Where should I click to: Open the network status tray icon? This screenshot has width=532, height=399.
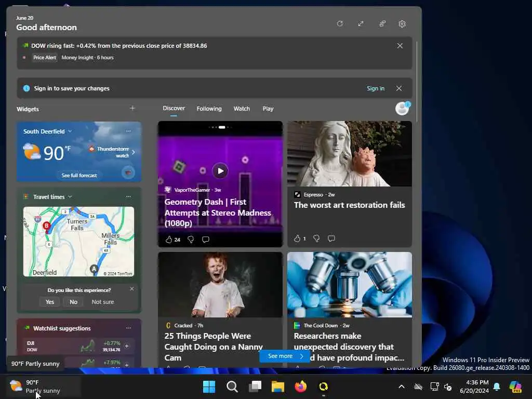435,387
